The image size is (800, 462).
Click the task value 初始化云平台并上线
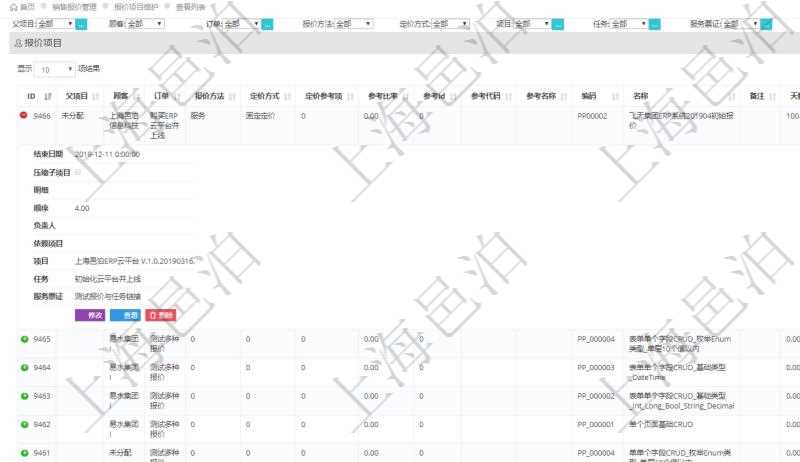(x=108, y=278)
